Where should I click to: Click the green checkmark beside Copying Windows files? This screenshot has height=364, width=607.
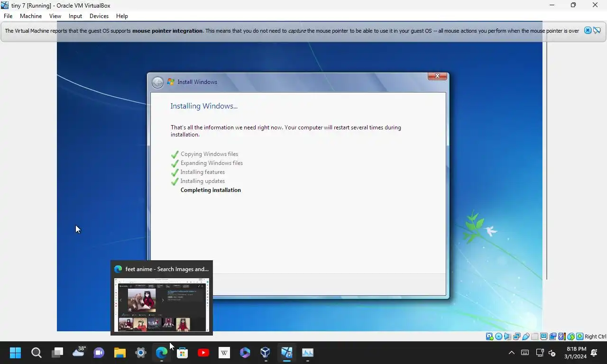pos(175,154)
